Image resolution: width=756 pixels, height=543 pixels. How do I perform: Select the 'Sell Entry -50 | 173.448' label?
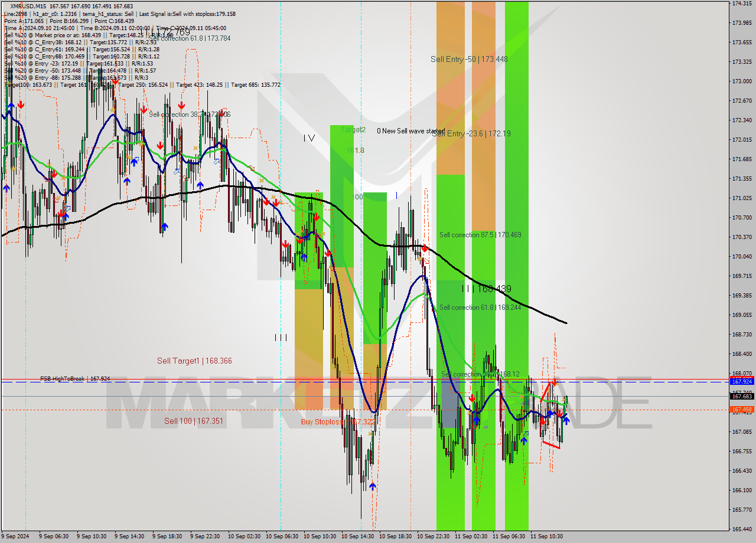coord(469,59)
